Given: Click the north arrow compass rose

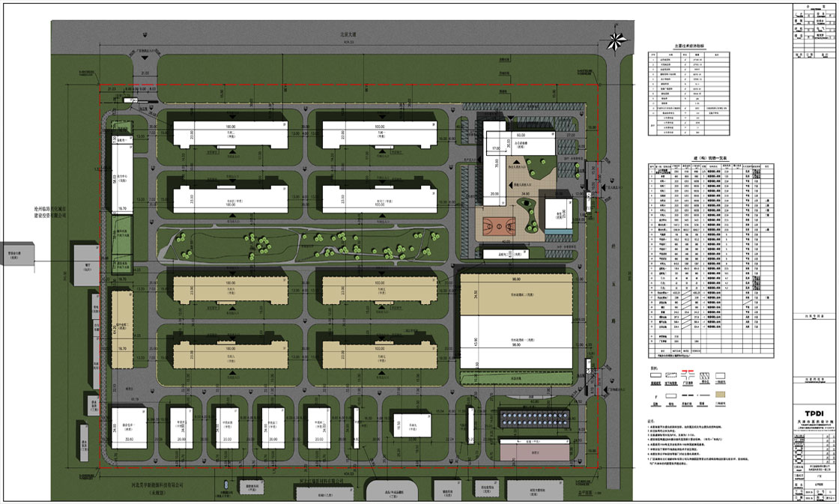Looking at the screenshot, I should pyautogui.click(x=617, y=42).
